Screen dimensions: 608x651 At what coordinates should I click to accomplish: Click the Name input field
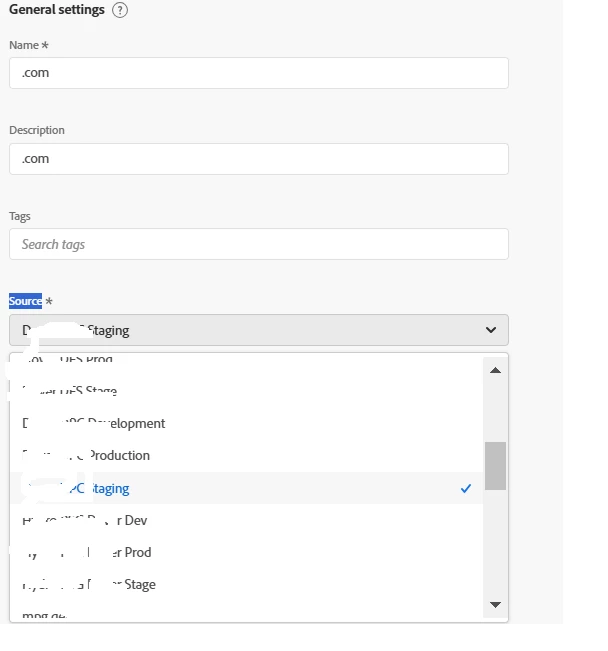(258, 73)
